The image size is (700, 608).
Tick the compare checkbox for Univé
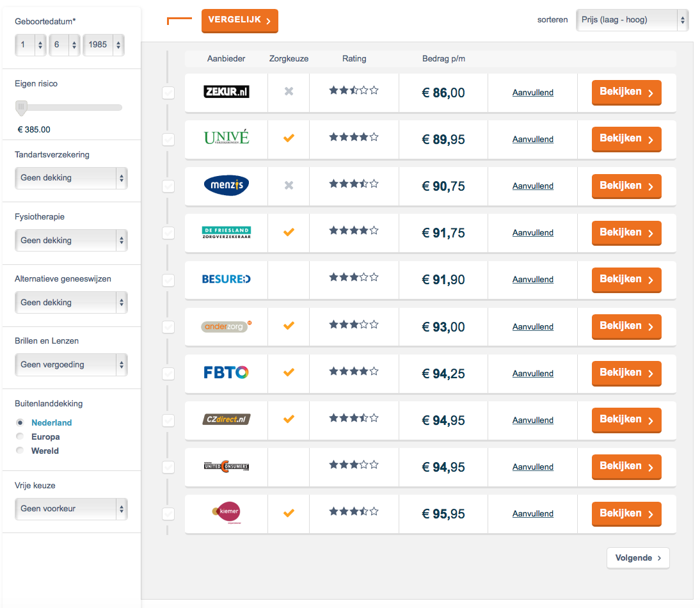click(168, 140)
